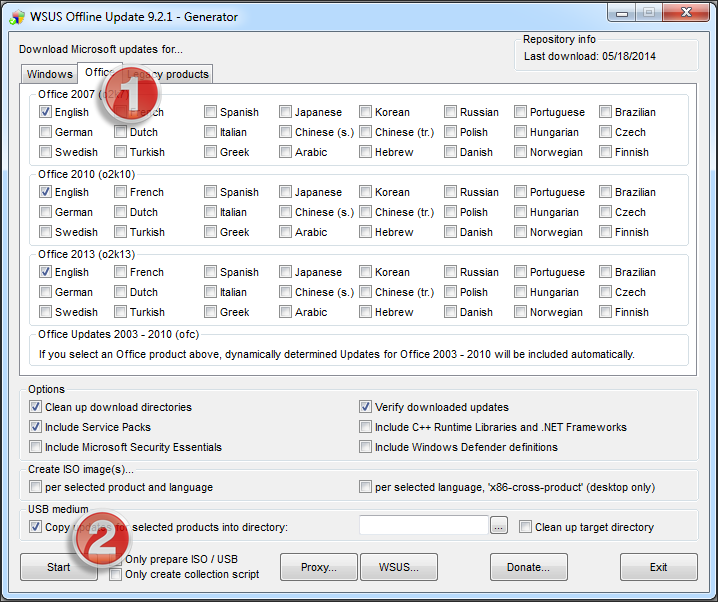The width and height of the screenshot is (718, 602).
Task: Open the WSUS... settings
Action: coord(399,567)
